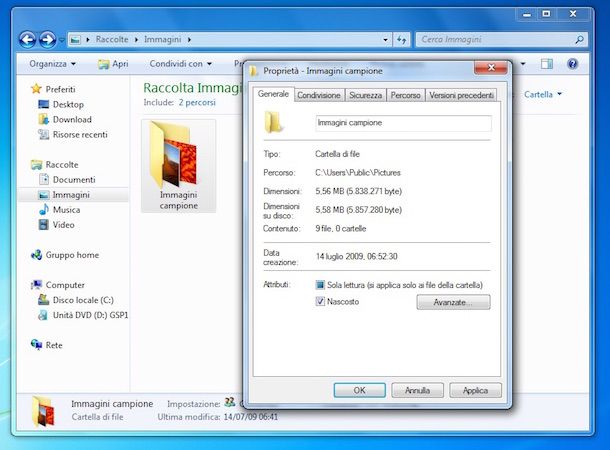The width and height of the screenshot is (610, 450).
Task: Open recent pages dropdown beside forward arrow
Action: click(61, 40)
